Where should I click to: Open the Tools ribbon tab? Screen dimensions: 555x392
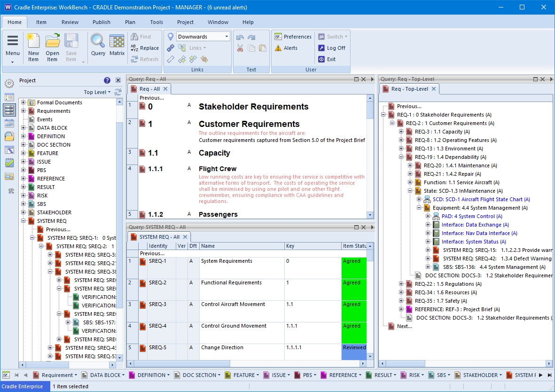coord(156,22)
